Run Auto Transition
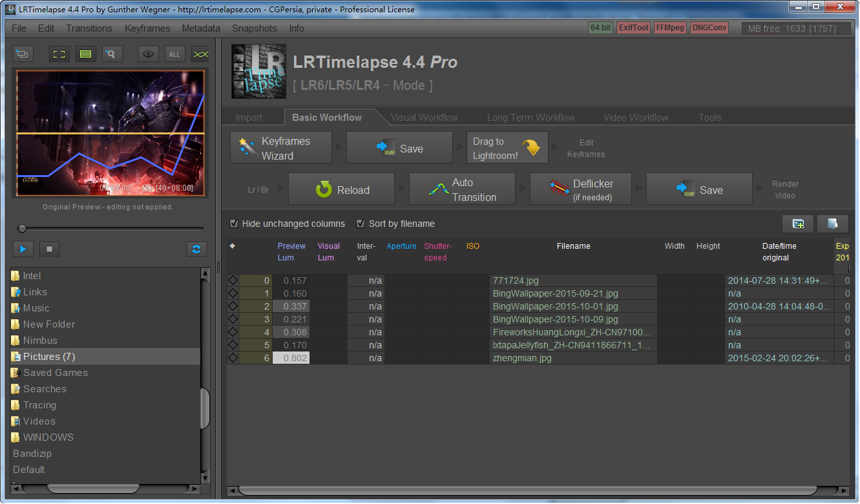The width and height of the screenshot is (860, 504). (462, 189)
